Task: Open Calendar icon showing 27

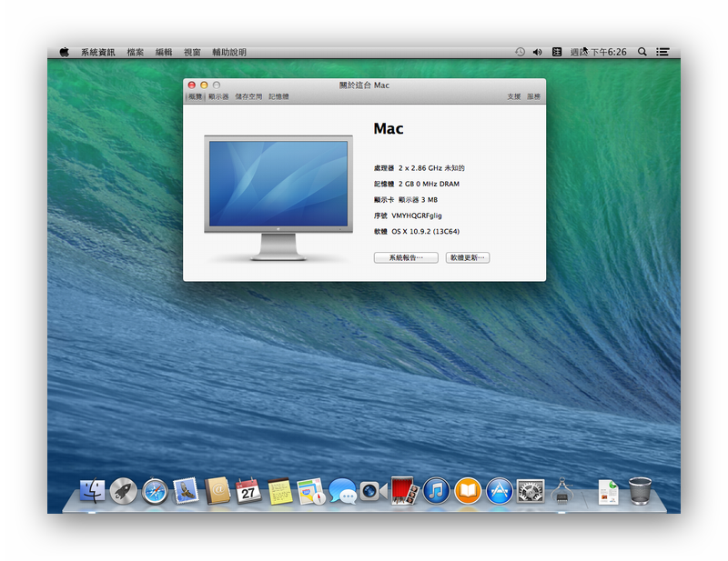Action: click(248, 491)
